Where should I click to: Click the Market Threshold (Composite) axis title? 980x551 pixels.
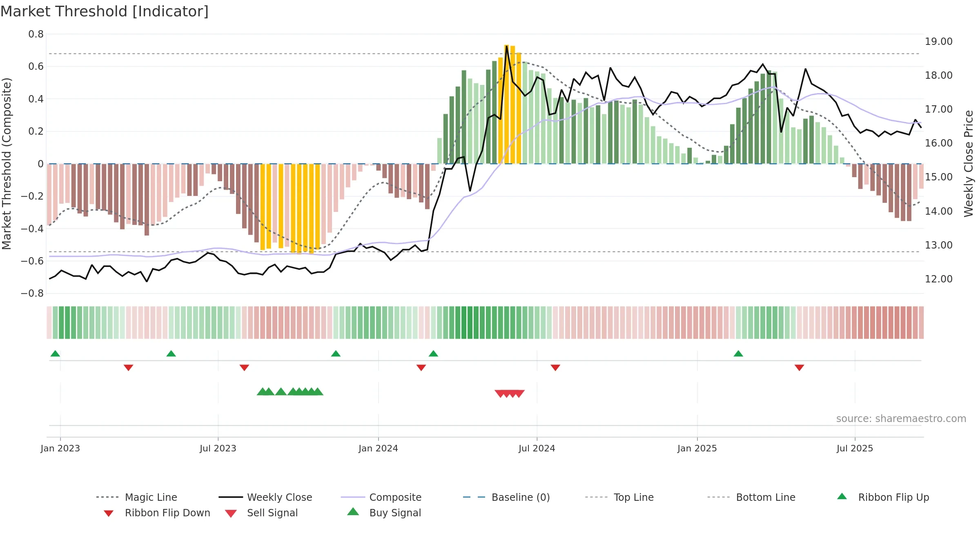coord(7,163)
